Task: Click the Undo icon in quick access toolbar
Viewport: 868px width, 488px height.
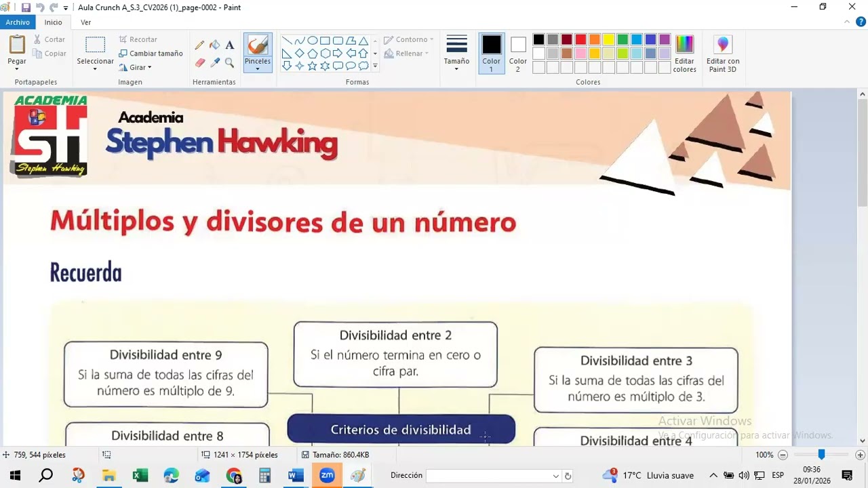Action: [40, 7]
